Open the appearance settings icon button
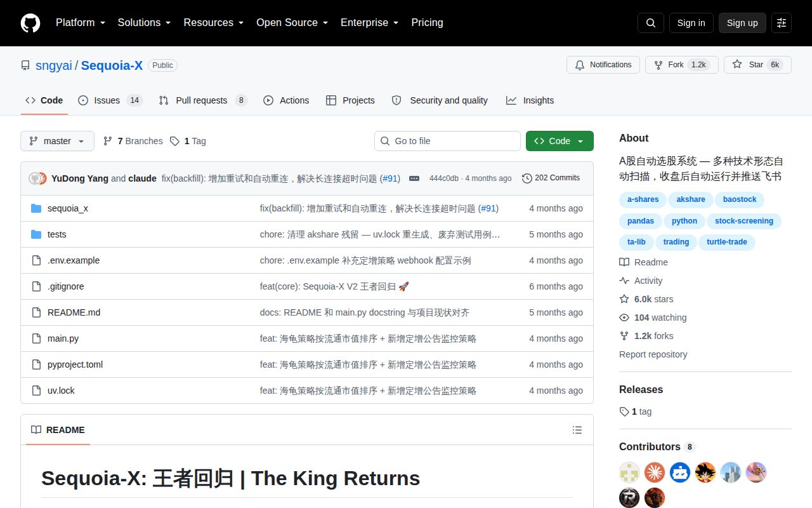Screen dimensions: 812x508 [x=782, y=23]
